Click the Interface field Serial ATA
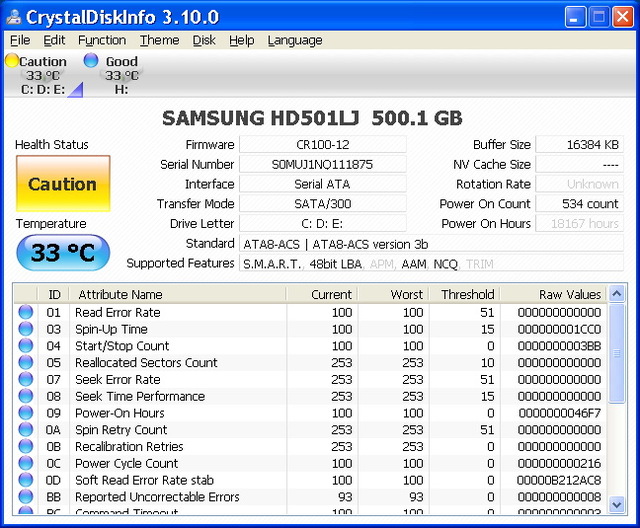 click(322, 184)
